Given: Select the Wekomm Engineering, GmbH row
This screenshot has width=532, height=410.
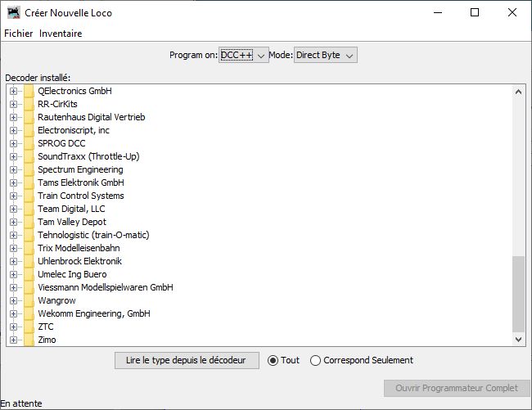Looking at the screenshot, I should click(94, 313).
